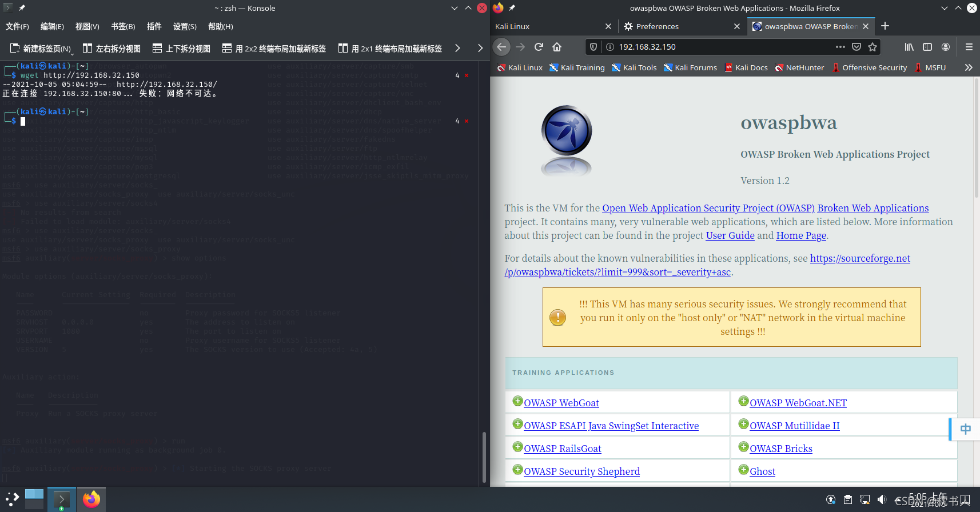Viewport: 980px width, 512px height.
Task: Open Offensive Security bookmark
Action: pos(869,67)
